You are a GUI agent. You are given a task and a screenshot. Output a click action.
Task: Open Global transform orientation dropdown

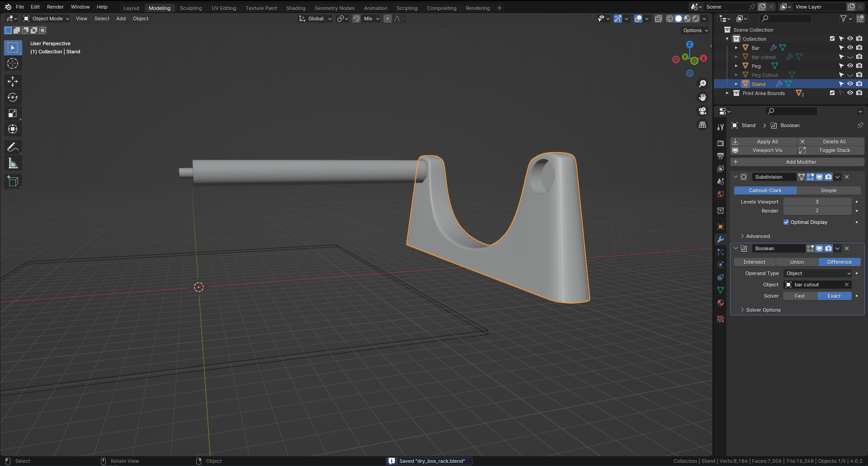point(315,19)
